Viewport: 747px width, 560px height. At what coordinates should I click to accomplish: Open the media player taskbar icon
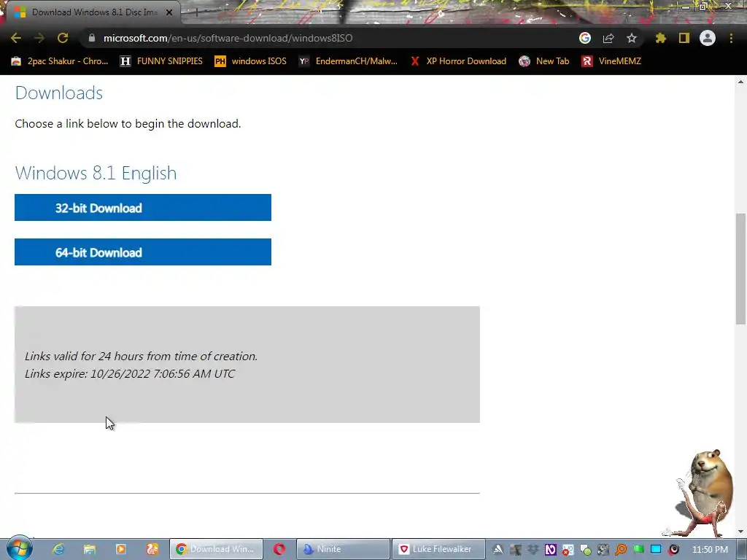pyautogui.click(x=121, y=549)
